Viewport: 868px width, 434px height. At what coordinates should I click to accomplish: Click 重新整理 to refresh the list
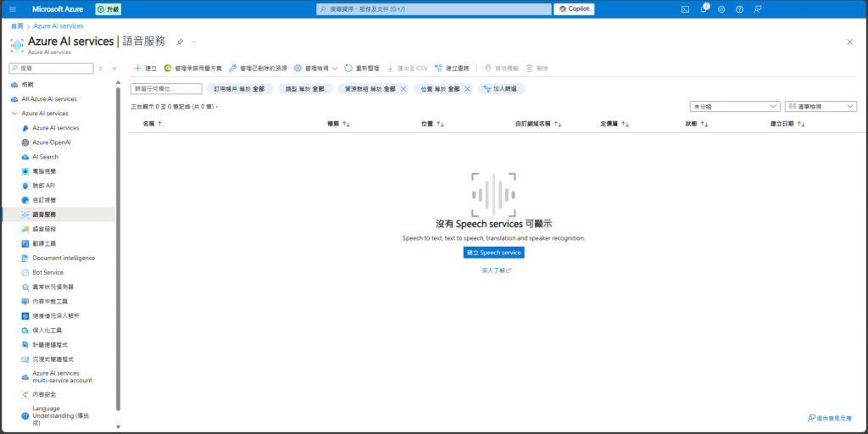(x=361, y=68)
